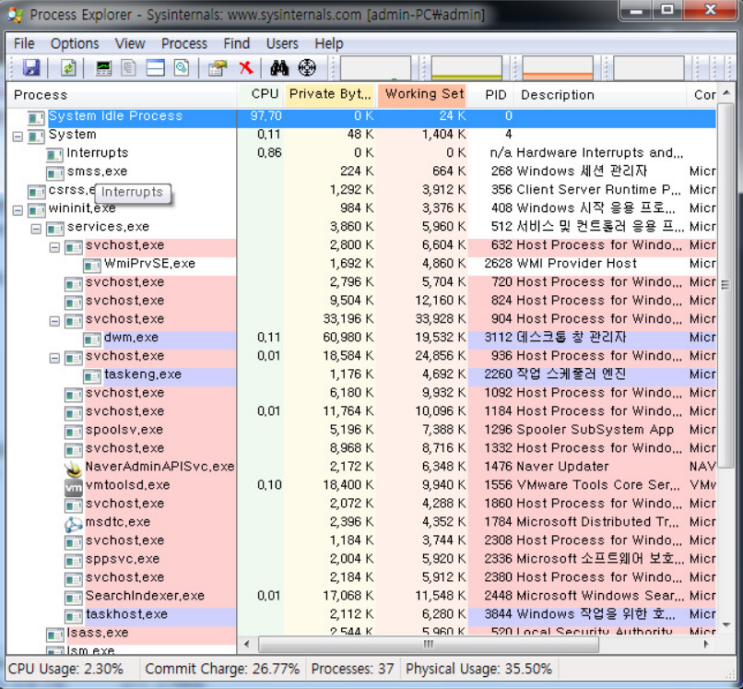743x689 pixels.
Task: Click the WmiPrvSE.exe process icon
Action: click(92, 265)
